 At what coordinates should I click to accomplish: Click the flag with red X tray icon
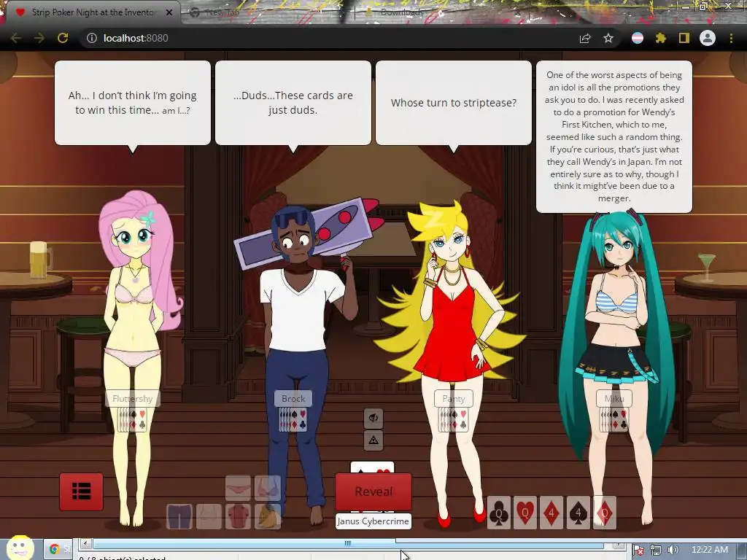639,551
